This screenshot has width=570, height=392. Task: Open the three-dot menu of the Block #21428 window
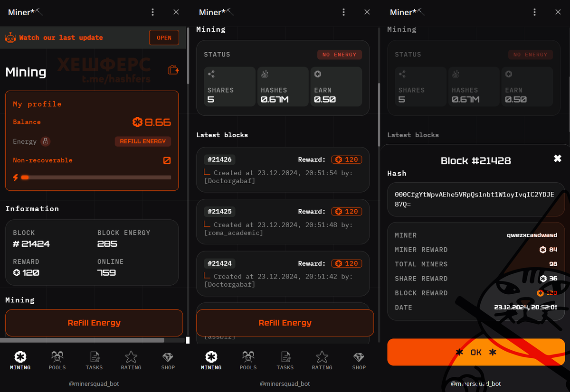(x=534, y=12)
